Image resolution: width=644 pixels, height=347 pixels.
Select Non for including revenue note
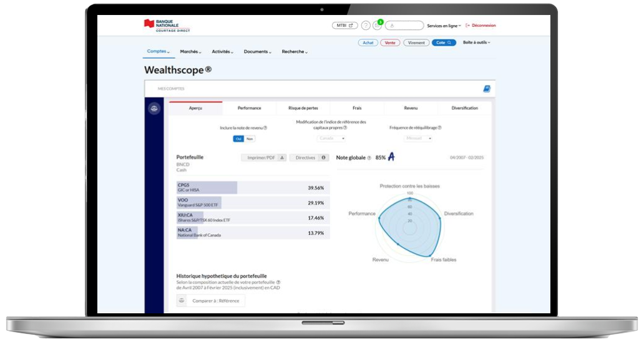250,139
